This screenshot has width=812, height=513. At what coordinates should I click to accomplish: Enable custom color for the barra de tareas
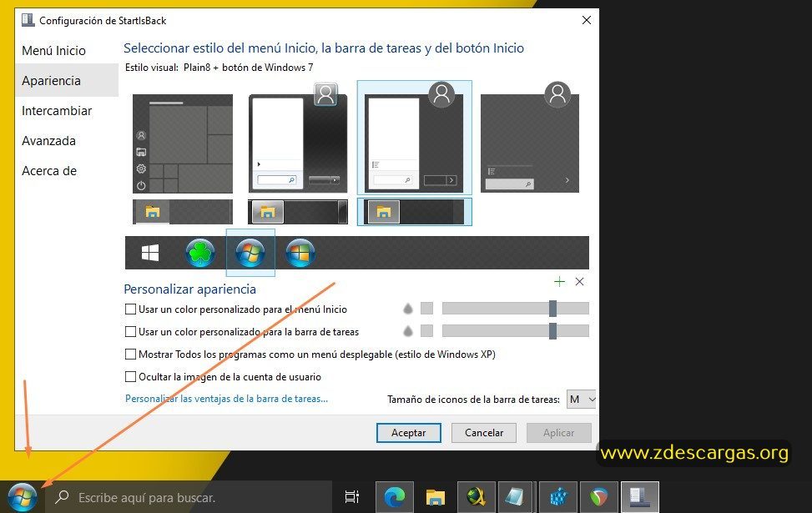point(130,331)
